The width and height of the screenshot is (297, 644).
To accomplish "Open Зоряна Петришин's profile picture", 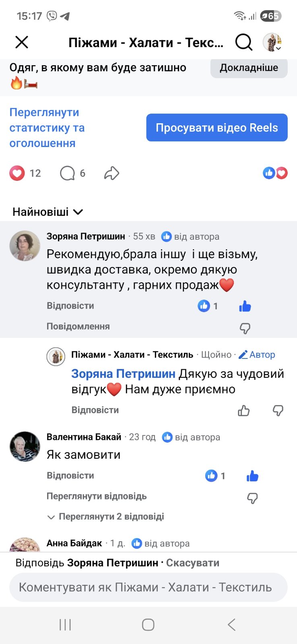I will tap(25, 246).
